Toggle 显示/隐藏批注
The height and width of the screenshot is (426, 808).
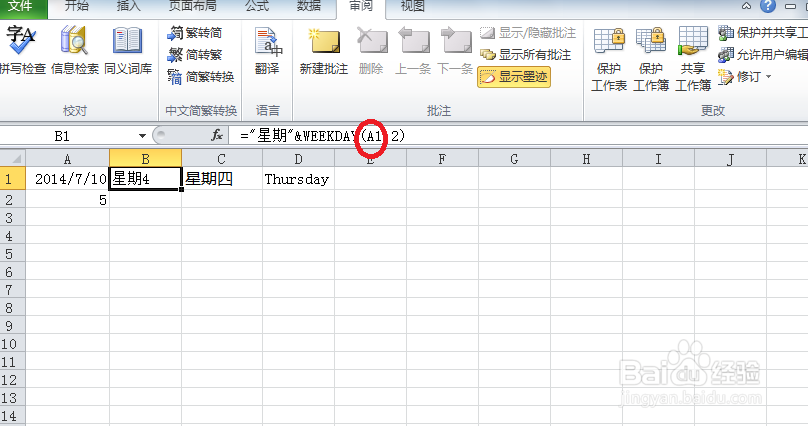click(x=528, y=33)
